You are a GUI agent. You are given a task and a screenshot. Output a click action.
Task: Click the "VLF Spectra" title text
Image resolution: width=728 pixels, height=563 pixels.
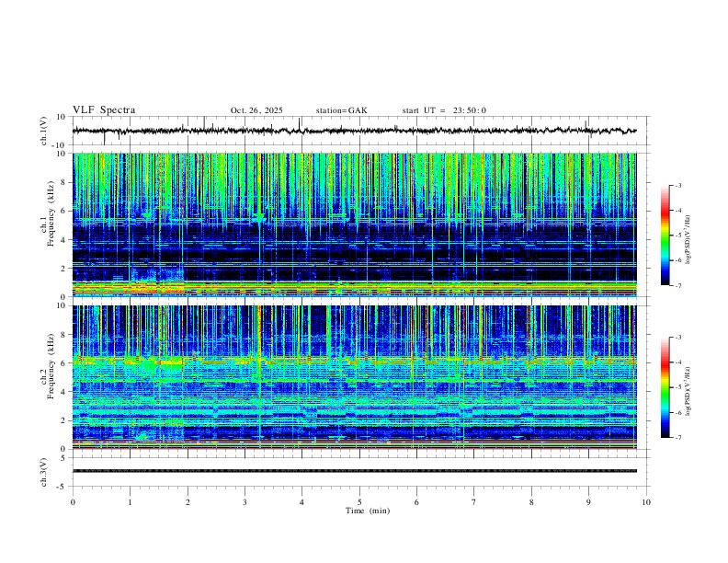point(104,109)
